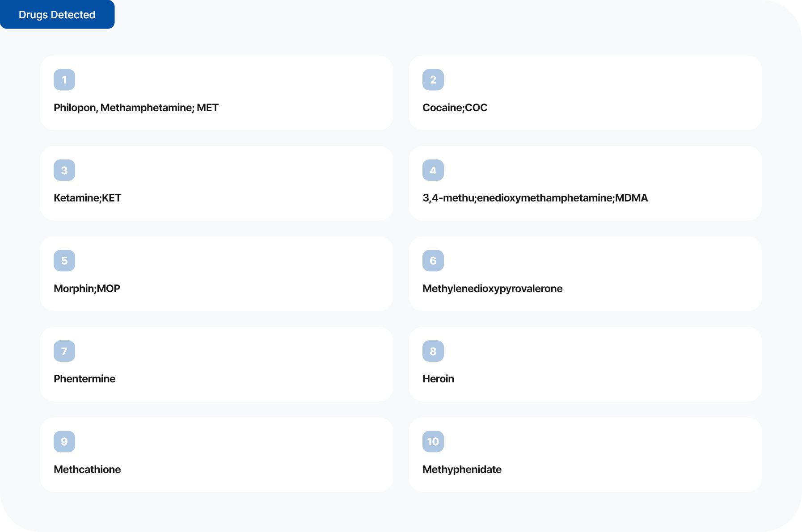Click the number 4 badge icon
The height and width of the screenshot is (532, 802).
point(433,170)
